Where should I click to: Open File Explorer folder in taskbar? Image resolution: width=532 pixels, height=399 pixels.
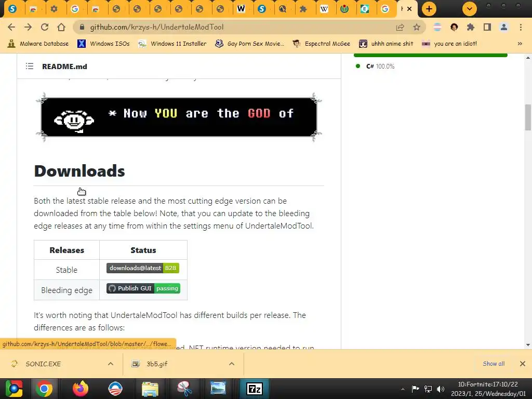(x=150, y=389)
